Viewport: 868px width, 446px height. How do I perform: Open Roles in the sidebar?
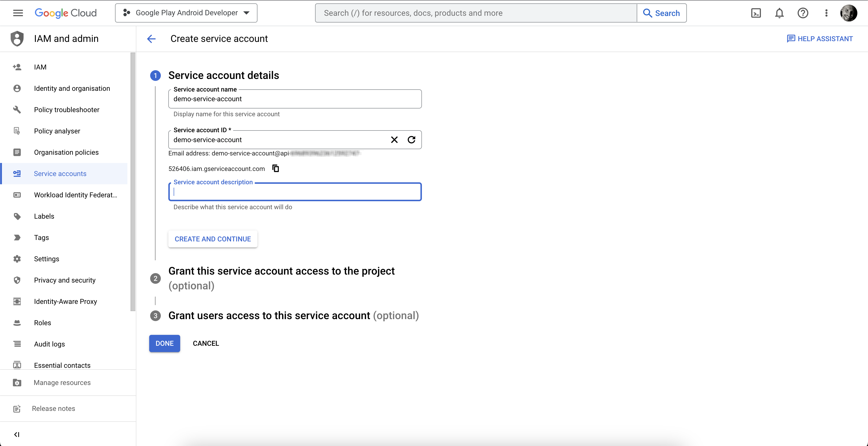(x=42, y=323)
